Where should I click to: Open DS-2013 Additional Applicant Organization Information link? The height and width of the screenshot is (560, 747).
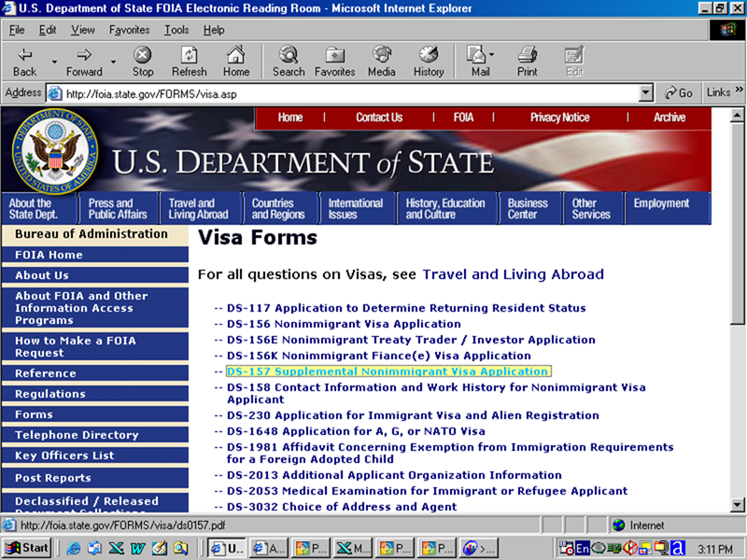[x=394, y=475]
